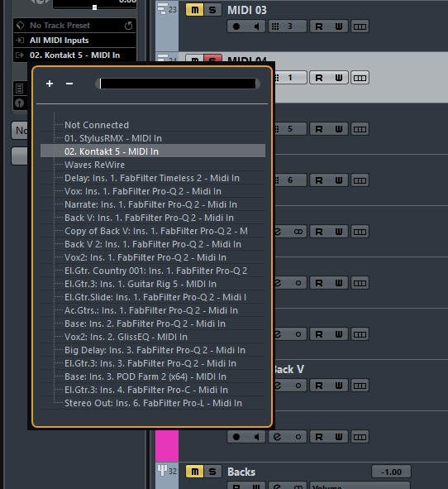Click the plus expand-all icon in routing popup
The width and height of the screenshot is (448, 489).
(x=50, y=84)
